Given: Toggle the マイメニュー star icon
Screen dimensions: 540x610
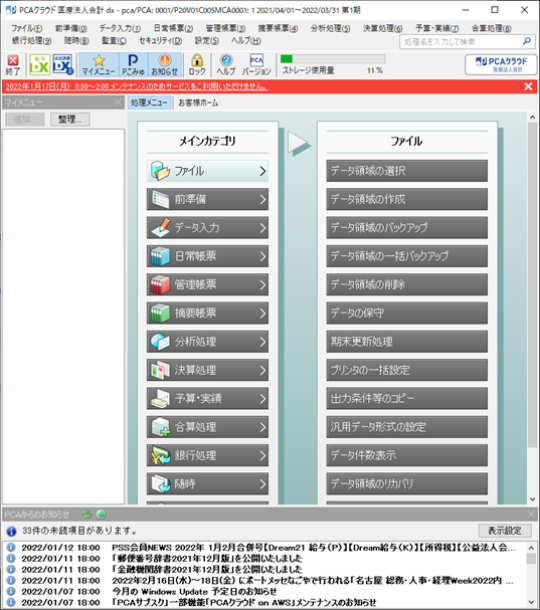Looking at the screenshot, I should click(x=98, y=65).
